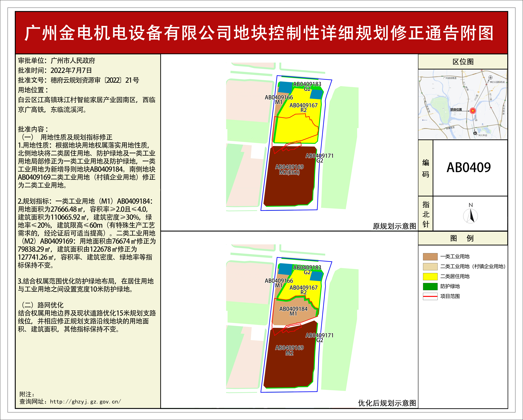The height and width of the screenshot is (420, 523).
Task: Click the red project location marker
Action: [x=473, y=111]
